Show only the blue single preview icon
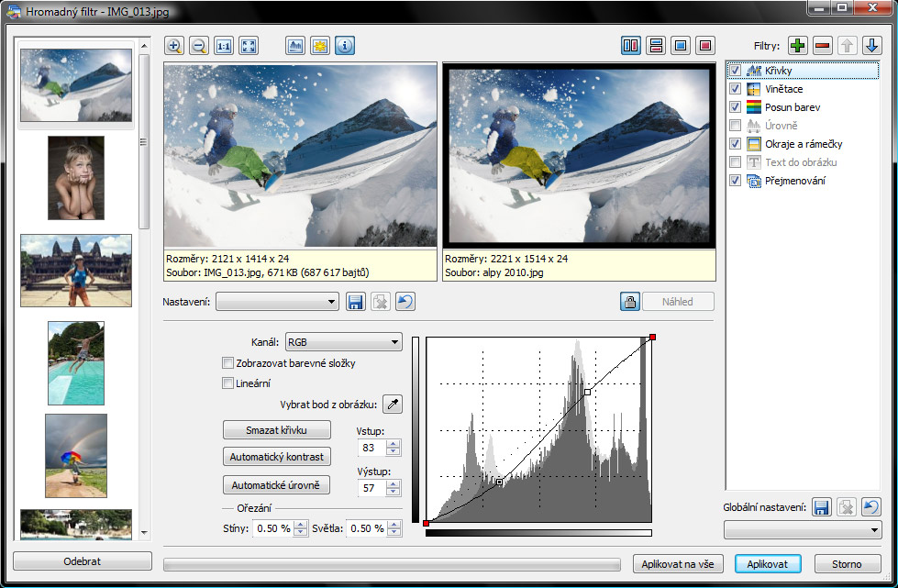The width and height of the screenshot is (898, 588). [681, 46]
